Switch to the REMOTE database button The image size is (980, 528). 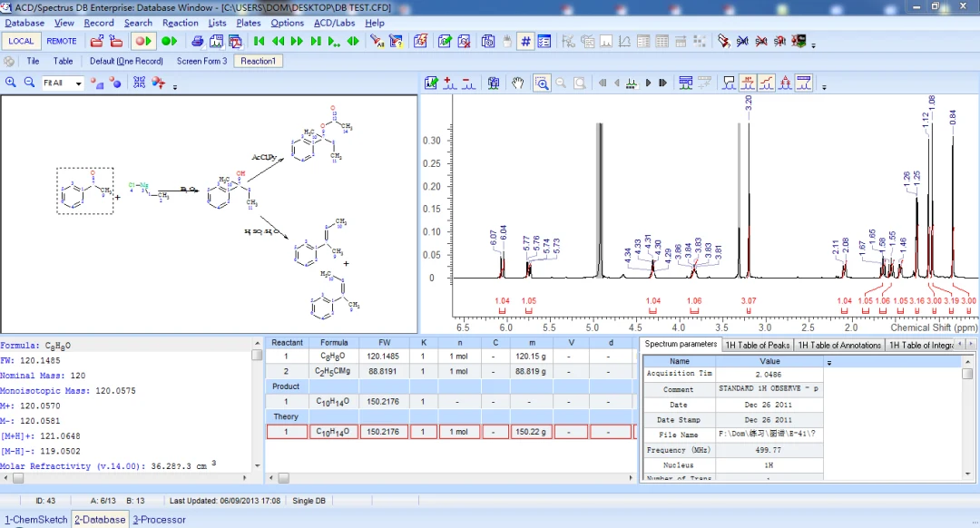pyautogui.click(x=62, y=41)
